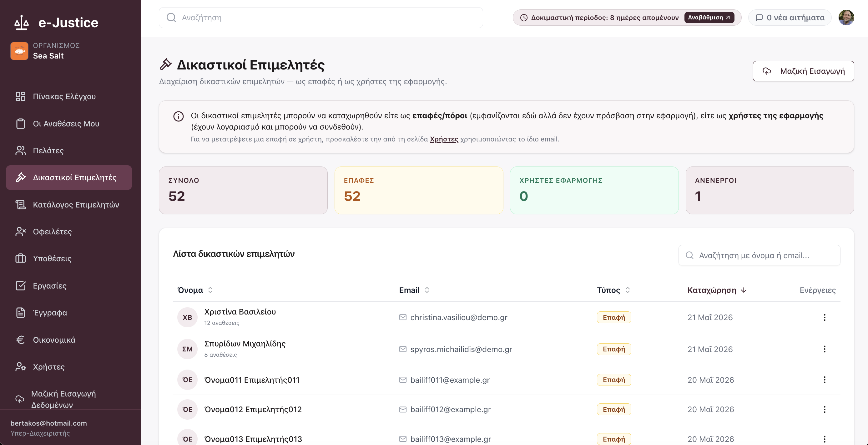The width and height of the screenshot is (868, 445).
Task: Click the date 21 Μαϊ 2026 for Σπυρίδων Μιχαηλίδης
Action: click(x=710, y=349)
